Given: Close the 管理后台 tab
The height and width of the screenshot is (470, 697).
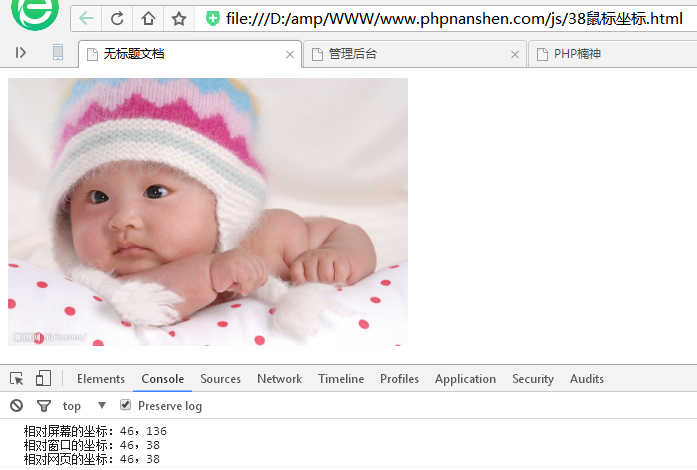Looking at the screenshot, I should 515,55.
